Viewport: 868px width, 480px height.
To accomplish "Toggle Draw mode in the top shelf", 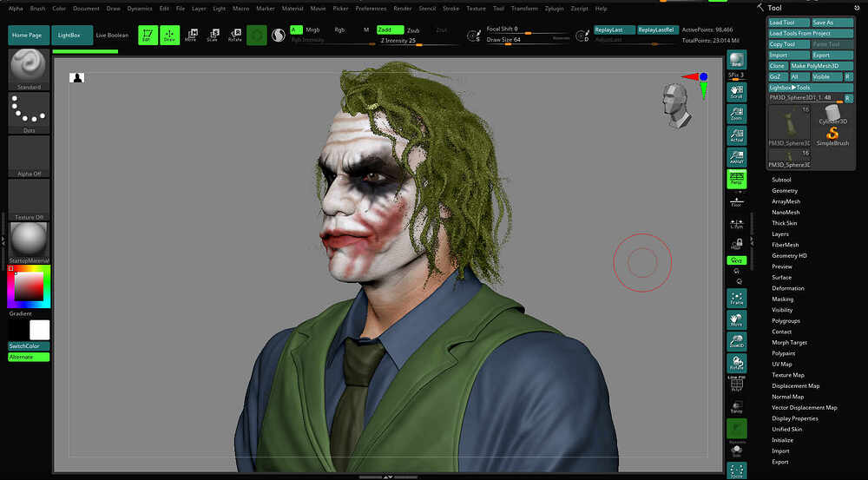I will click(169, 35).
